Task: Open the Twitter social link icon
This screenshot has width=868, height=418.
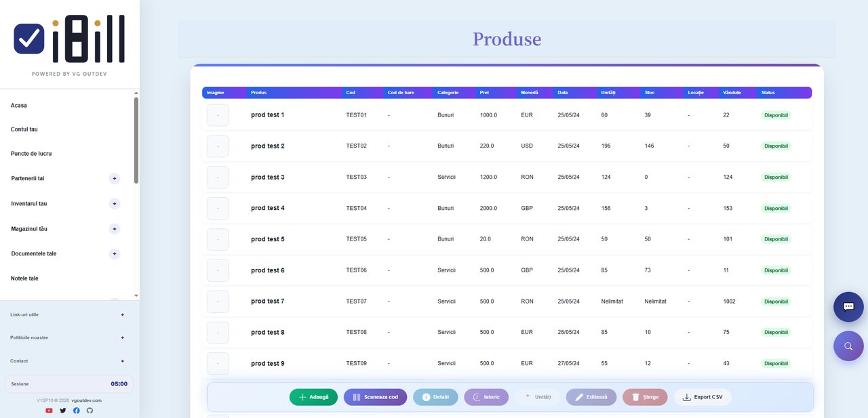Action: tap(63, 411)
